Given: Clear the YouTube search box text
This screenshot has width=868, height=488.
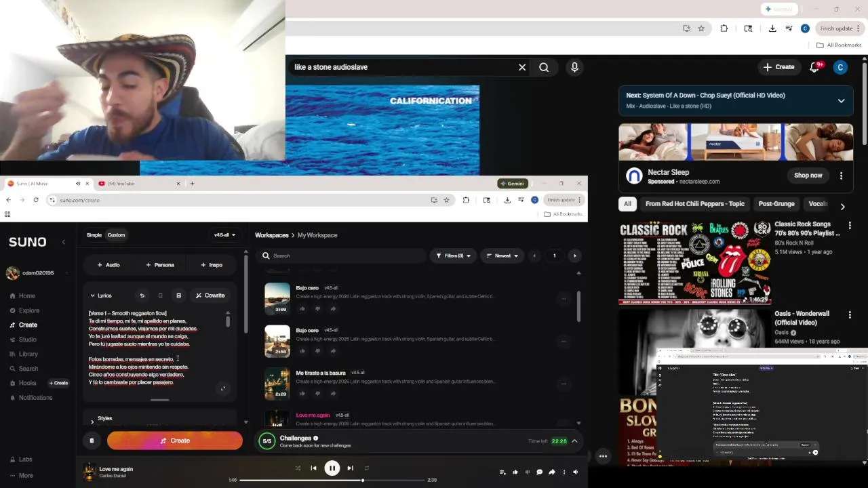Looking at the screenshot, I should coord(522,67).
